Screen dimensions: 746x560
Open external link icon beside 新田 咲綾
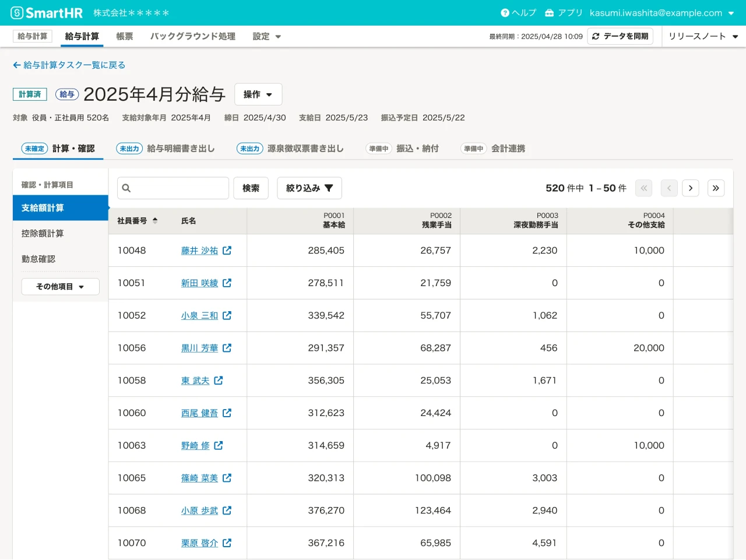[227, 283]
